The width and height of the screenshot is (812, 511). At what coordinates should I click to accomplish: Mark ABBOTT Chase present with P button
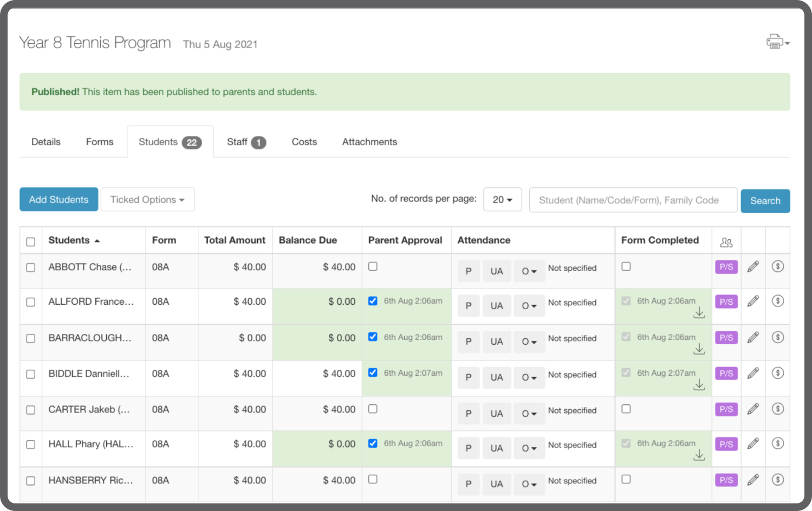(x=469, y=271)
